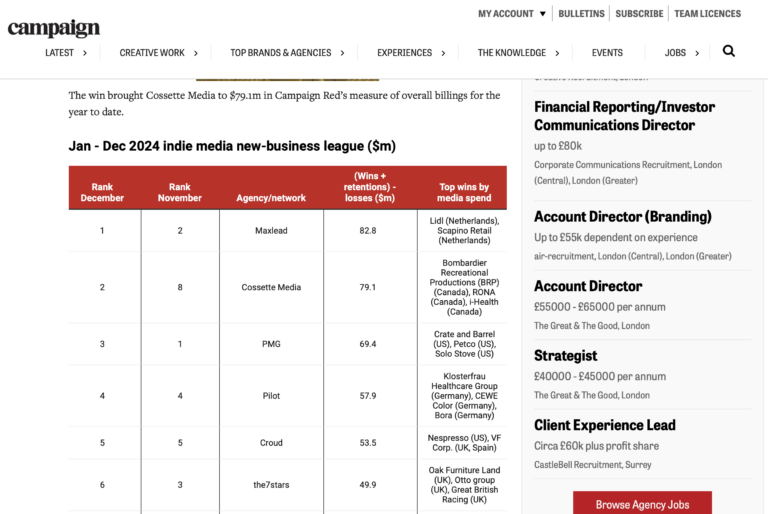This screenshot has width=768, height=514.
Task: Open Account Director (Branding) job listing
Action: (x=623, y=217)
